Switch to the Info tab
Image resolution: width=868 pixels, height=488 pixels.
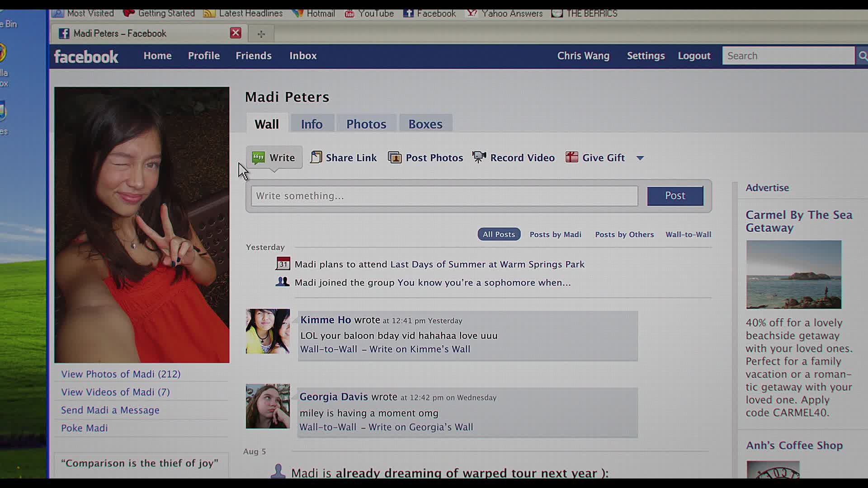point(312,124)
